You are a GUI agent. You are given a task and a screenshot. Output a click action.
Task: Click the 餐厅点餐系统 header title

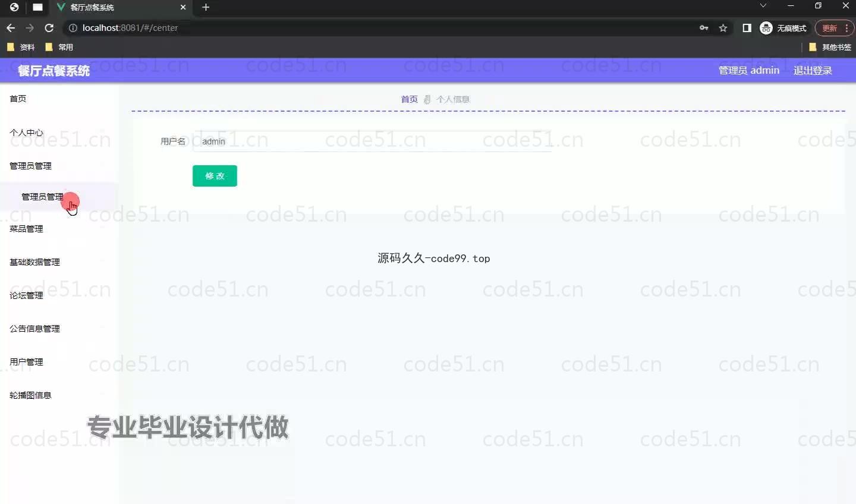pos(53,71)
